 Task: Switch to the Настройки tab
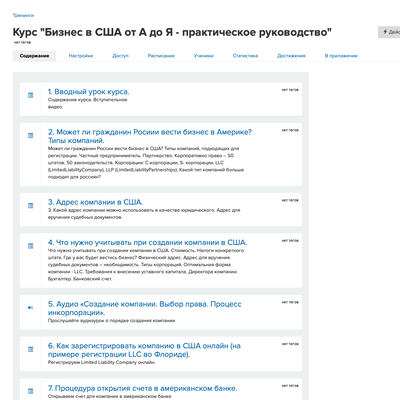[81, 56]
